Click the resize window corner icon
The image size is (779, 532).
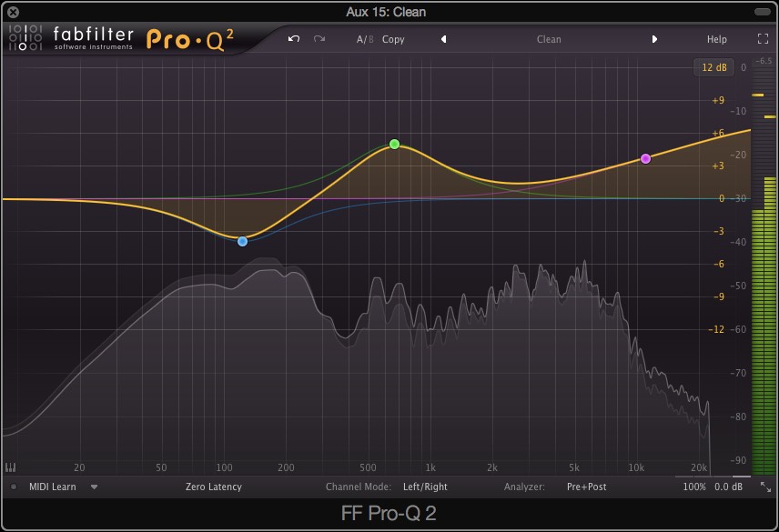point(765,487)
